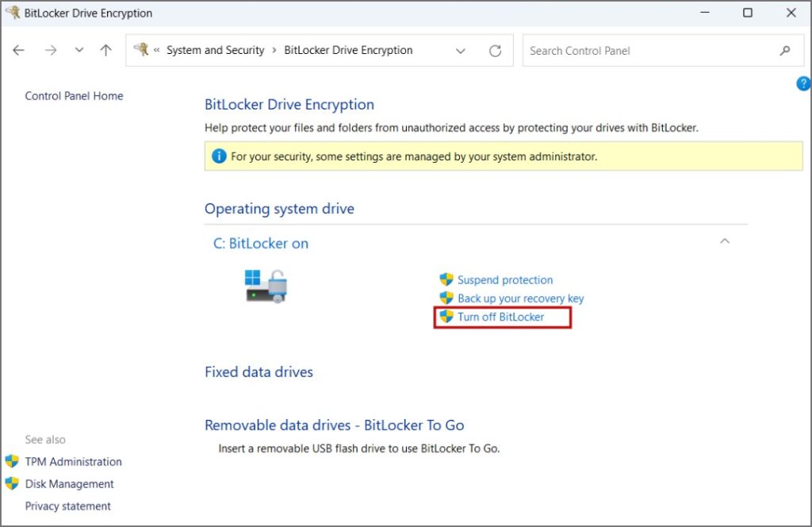This screenshot has height=527, width=812.
Task: Minimize the BitLocker Drive Encryption window
Action: (x=705, y=13)
